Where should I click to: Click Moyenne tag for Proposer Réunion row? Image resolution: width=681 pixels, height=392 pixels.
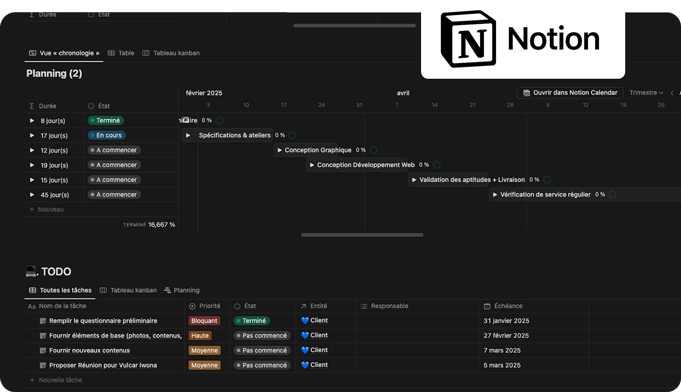pyautogui.click(x=204, y=365)
